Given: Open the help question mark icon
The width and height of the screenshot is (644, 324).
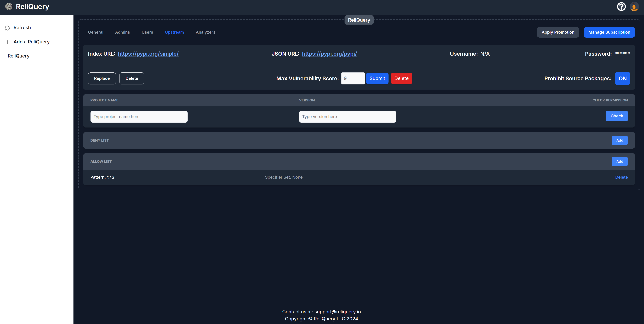Looking at the screenshot, I should [x=621, y=7].
